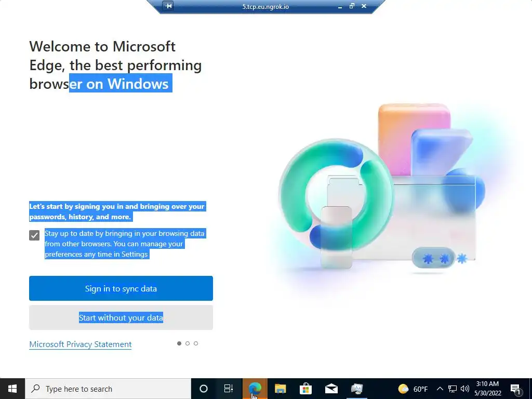Open the weather widget showing 60°F
The width and height of the screenshot is (532, 399).
[x=413, y=389]
